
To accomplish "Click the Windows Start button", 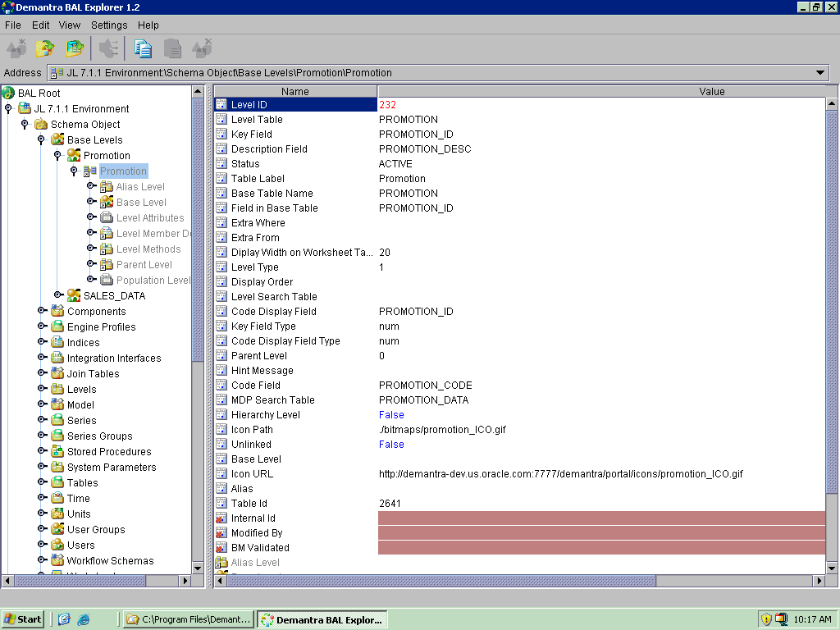I will 23,619.
